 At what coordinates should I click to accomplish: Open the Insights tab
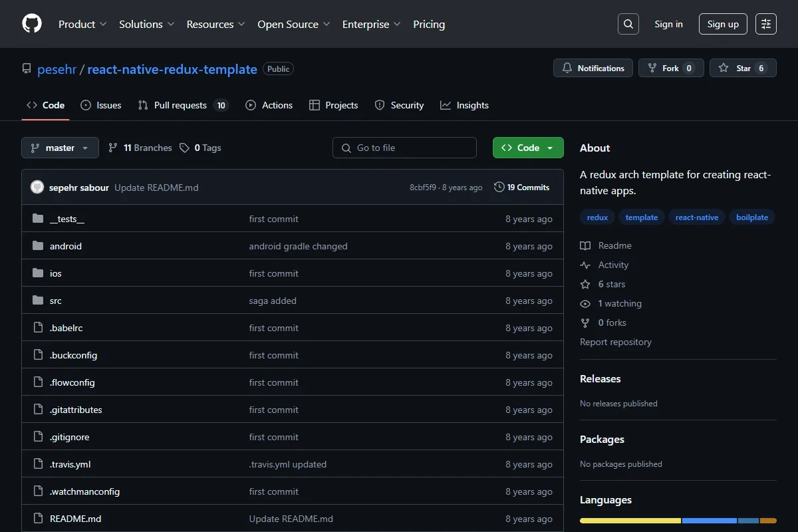coord(464,105)
